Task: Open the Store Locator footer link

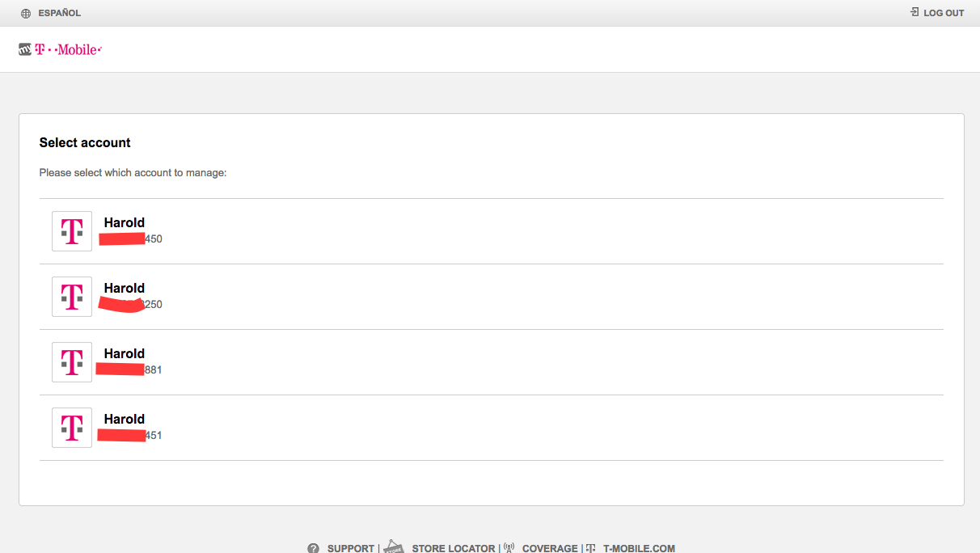Action: coord(454,548)
